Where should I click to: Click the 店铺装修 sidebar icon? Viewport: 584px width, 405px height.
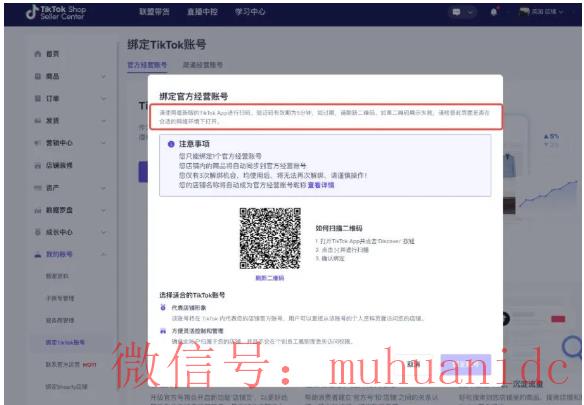click(x=38, y=165)
